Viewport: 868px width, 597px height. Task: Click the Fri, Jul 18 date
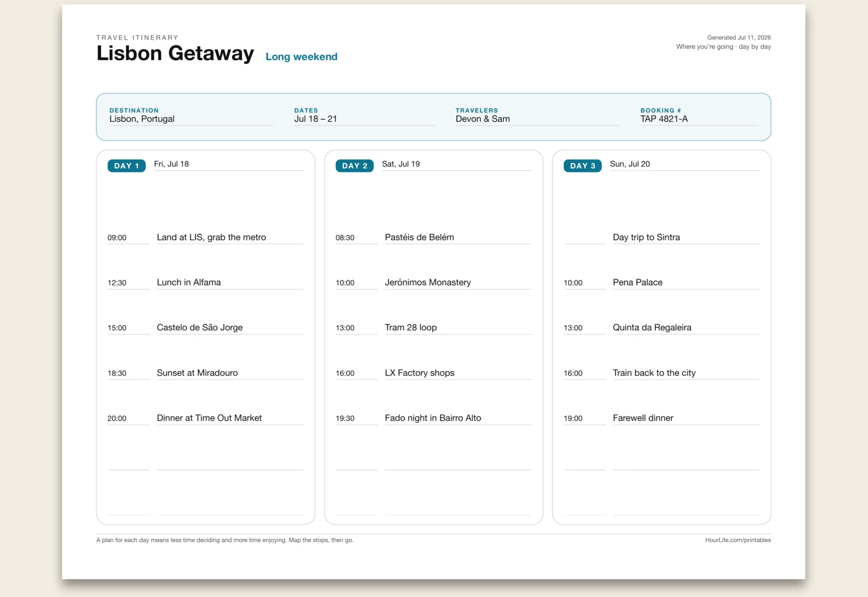(171, 164)
